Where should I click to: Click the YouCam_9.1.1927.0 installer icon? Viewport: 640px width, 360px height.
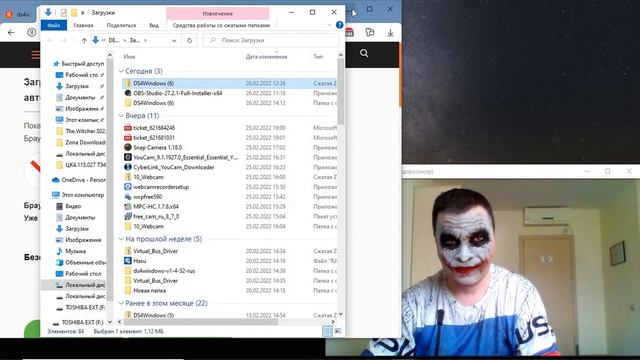128,157
